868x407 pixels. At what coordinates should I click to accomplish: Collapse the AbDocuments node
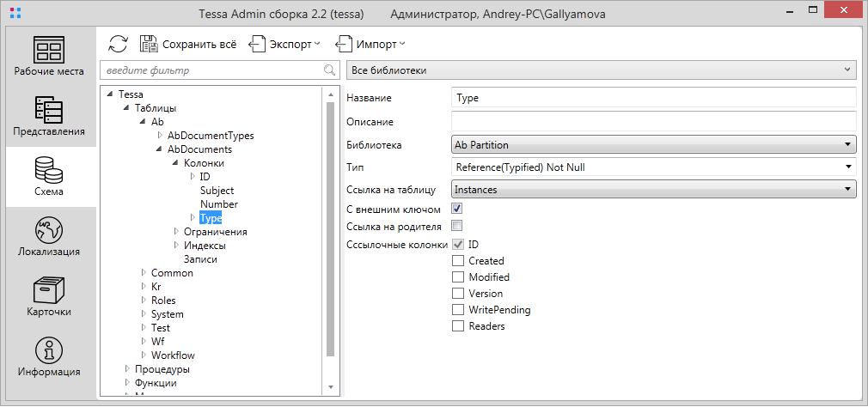click(161, 149)
